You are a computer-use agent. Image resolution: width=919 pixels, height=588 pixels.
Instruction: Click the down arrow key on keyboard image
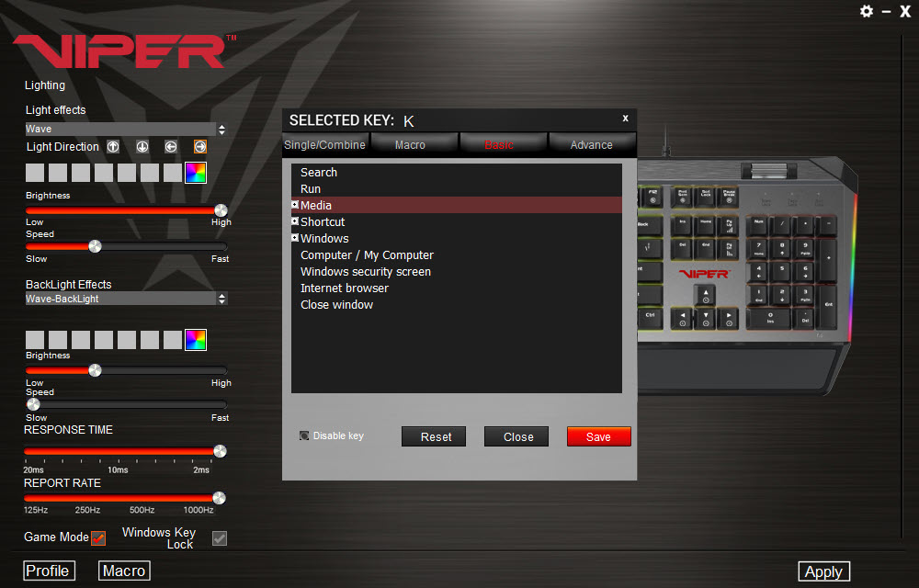(x=706, y=319)
